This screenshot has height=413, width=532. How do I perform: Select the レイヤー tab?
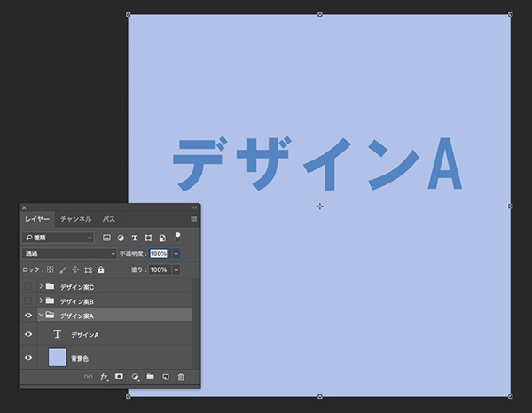tap(37, 219)
